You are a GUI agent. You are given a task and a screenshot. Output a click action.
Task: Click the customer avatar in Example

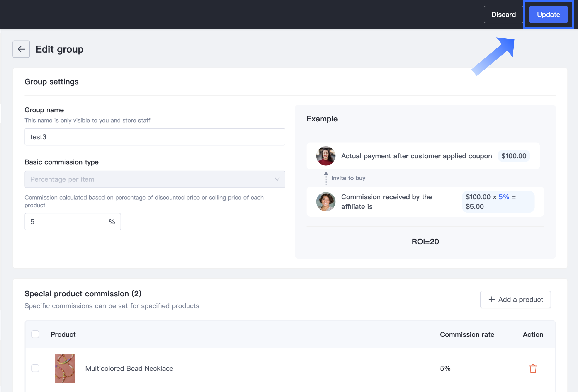(x=325, y=156)
